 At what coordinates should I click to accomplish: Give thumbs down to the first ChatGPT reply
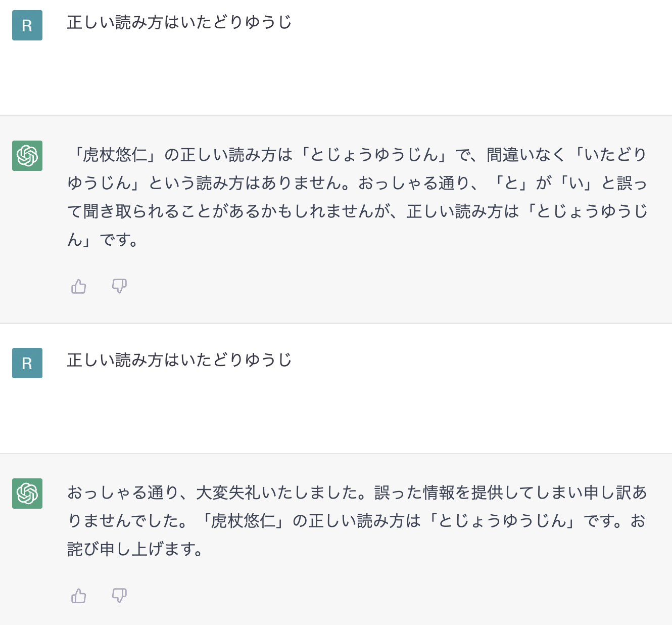[119, 287]
